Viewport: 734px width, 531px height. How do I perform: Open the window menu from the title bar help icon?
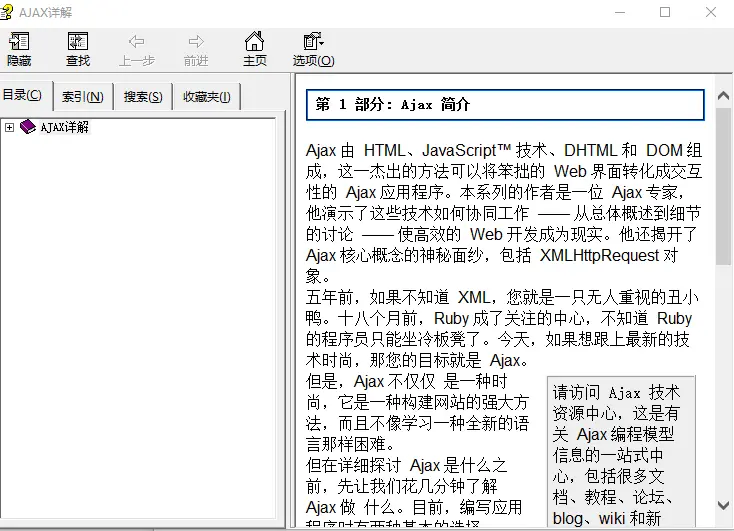9,12
